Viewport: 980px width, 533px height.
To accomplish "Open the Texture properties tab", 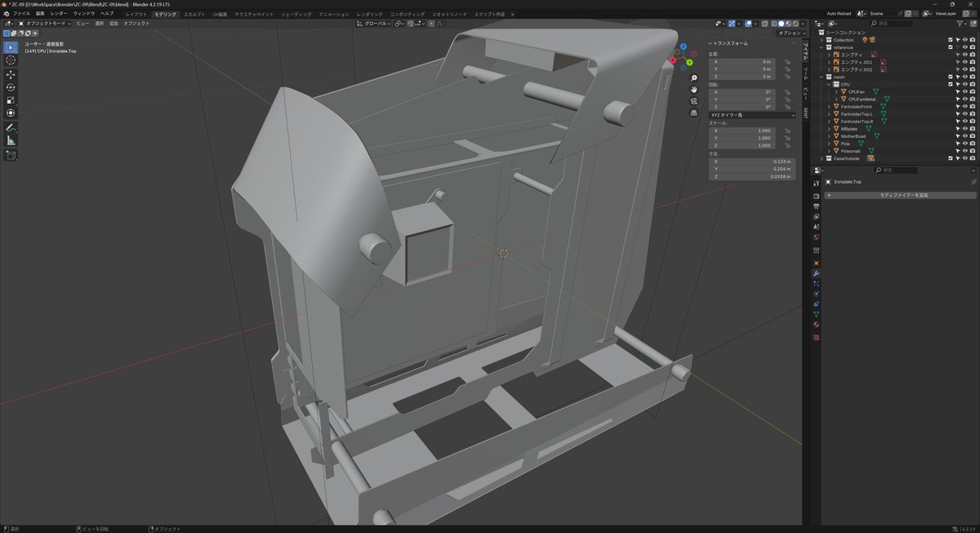I will [816, 337].
